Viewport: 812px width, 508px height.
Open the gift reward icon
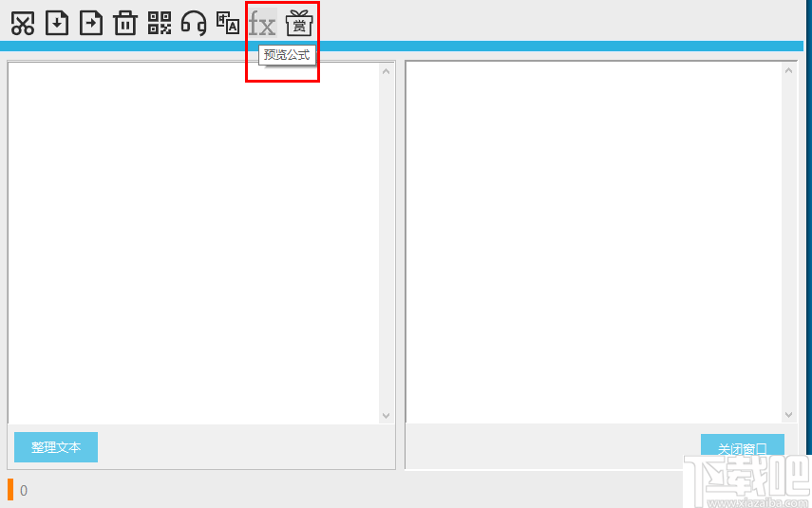coord(299,24)
